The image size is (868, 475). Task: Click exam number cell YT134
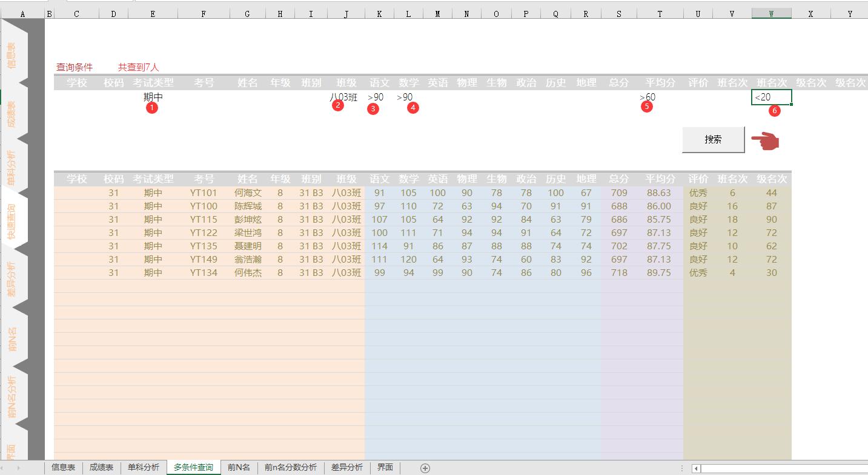204,273
